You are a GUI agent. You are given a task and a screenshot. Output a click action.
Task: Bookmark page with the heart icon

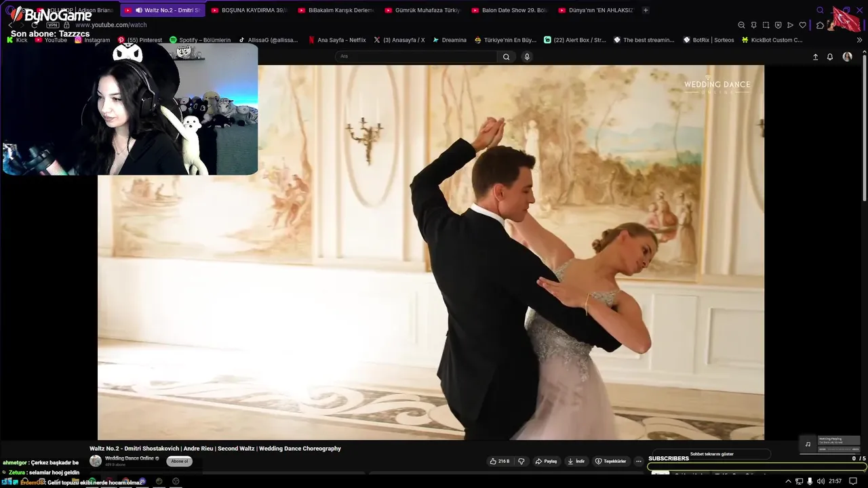click(802, 25)
